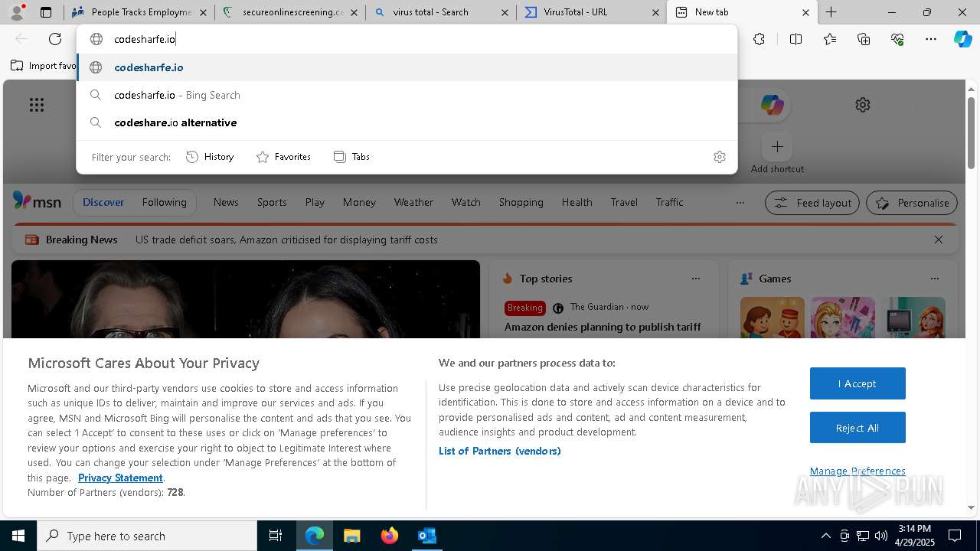Click the Windows Start button
The width and height of the screenshot is (980, 551).
tap(18, 536)
